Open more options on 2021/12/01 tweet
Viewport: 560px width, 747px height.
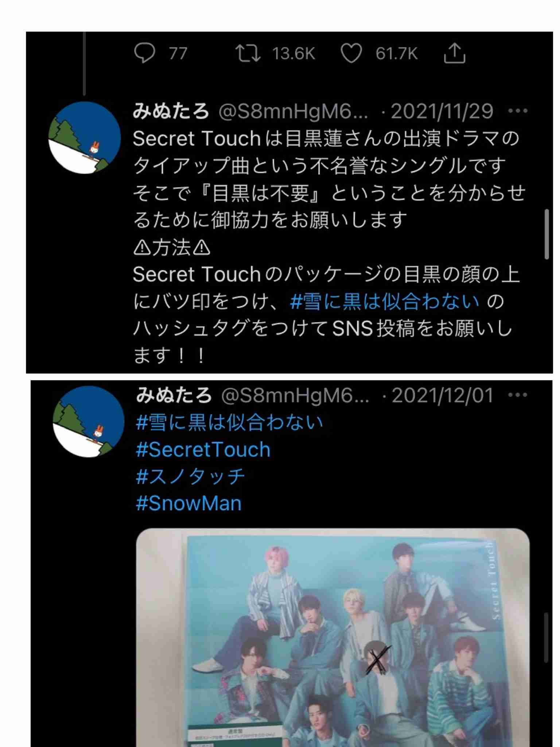[518, 395]
